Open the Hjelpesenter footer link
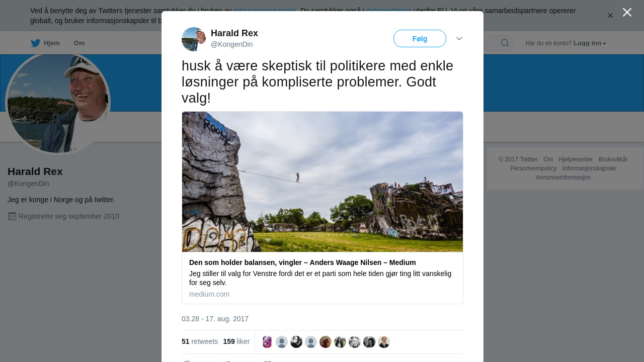This screenshot has height=362, width=644. (576, 159)
